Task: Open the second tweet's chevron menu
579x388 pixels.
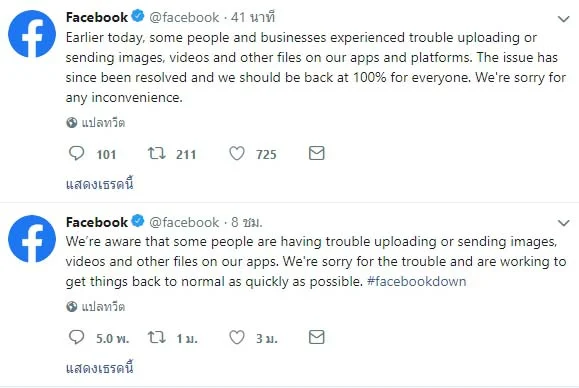Action: point(563,223)
